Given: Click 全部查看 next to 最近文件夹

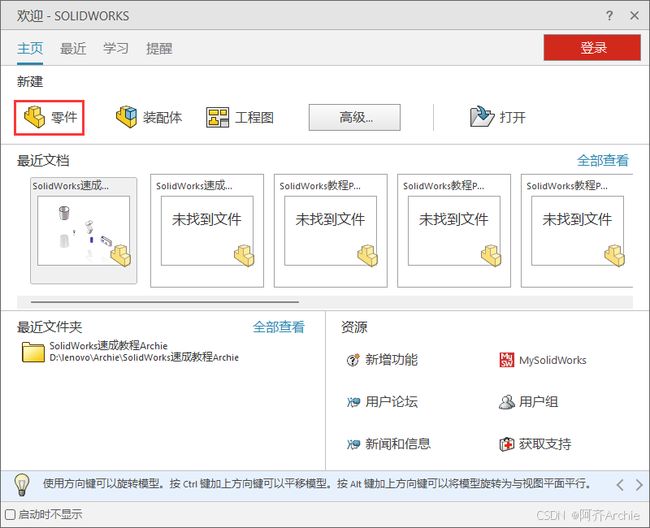Looking at the screenshot, I should (279, 327).
